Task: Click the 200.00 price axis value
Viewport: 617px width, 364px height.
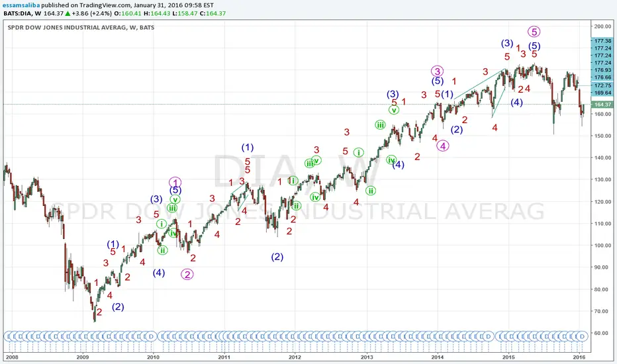Action: 602,26
